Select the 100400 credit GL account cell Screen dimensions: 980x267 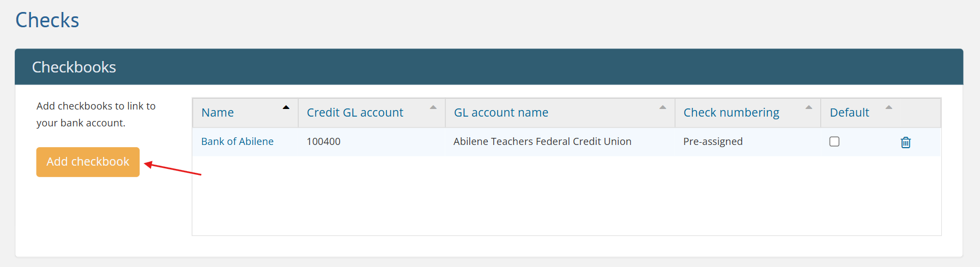[323, 142]
